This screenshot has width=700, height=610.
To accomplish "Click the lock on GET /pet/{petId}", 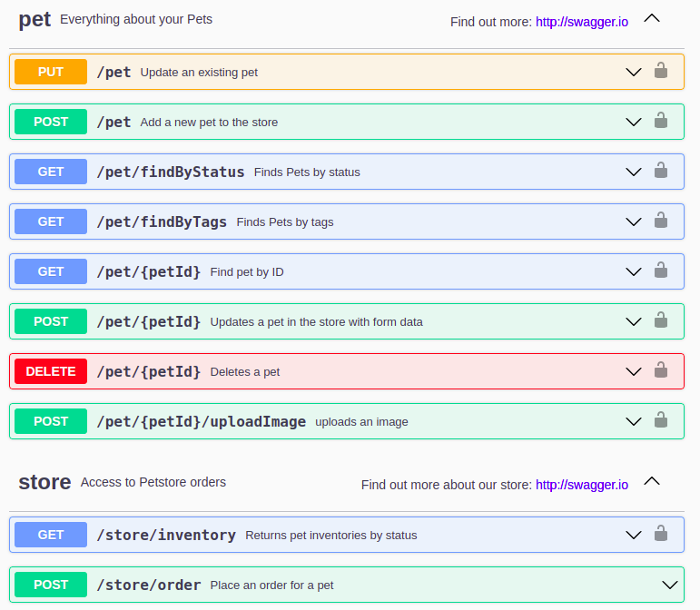I will (x=661, y=271).
